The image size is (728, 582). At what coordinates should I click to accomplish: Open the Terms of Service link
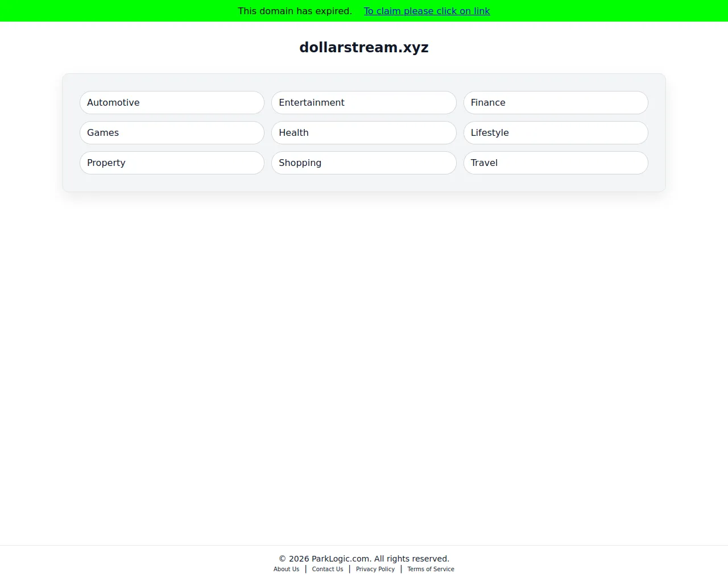click(431, 569)
